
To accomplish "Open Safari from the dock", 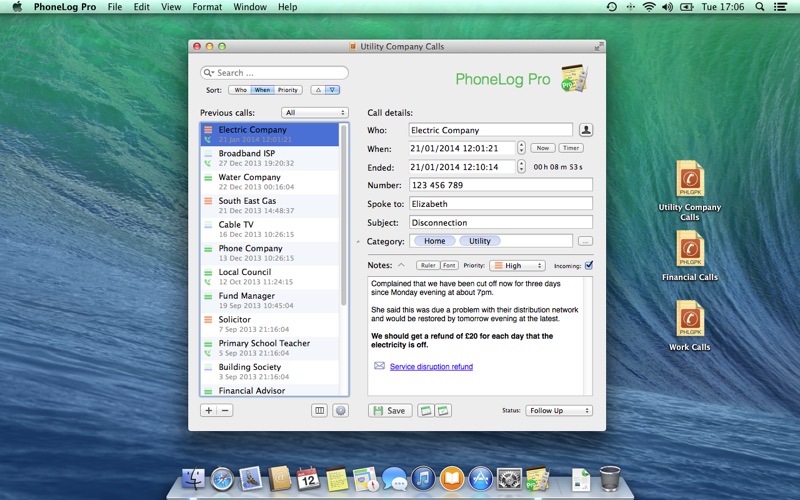I will click(222, 479).
